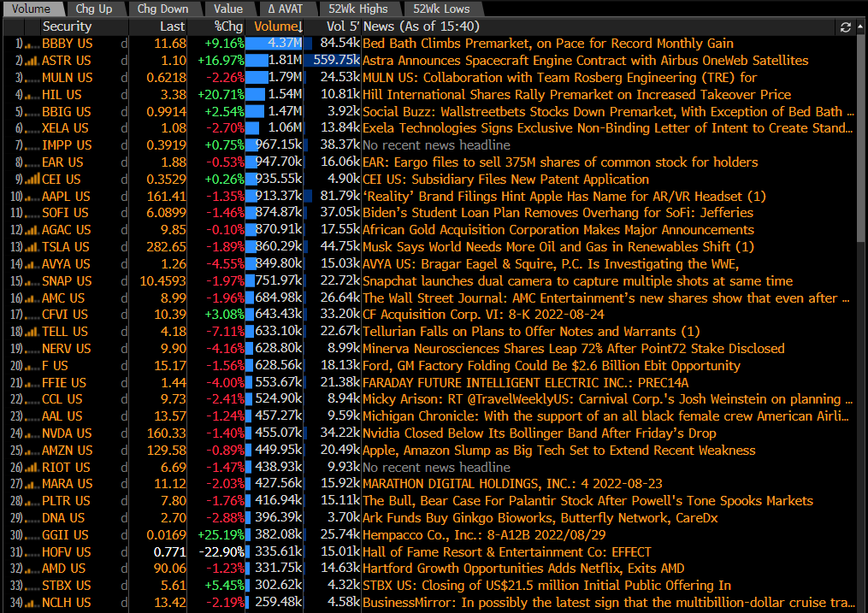Image resolution: width=868 pixels, height=613 pixels.
Task: Select the IMPP US ticker
Action: [67, 145]
